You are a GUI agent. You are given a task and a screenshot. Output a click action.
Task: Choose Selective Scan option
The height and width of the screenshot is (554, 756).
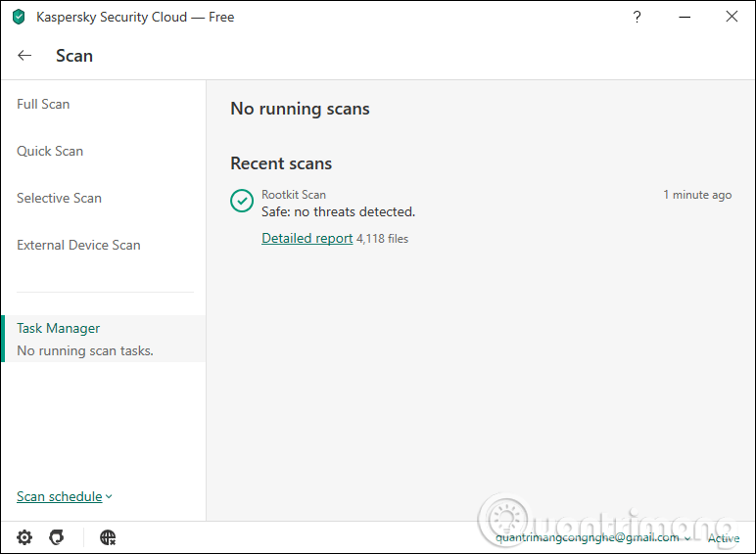click(60, 198)
